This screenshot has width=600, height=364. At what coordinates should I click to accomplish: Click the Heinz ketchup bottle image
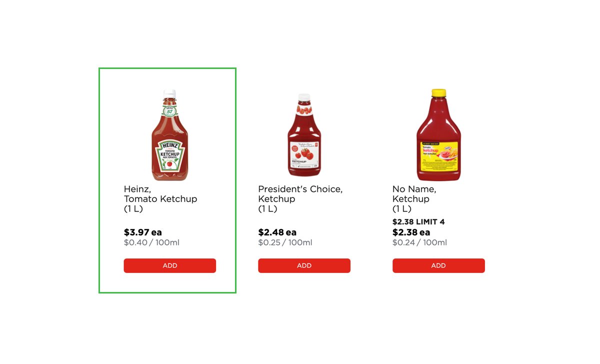click(169, 135)
